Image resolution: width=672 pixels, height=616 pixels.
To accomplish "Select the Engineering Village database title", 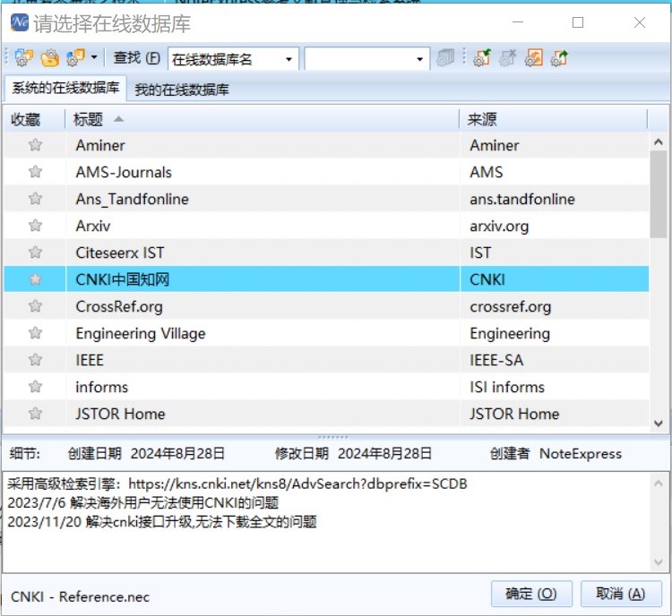I will coord(141,333).
